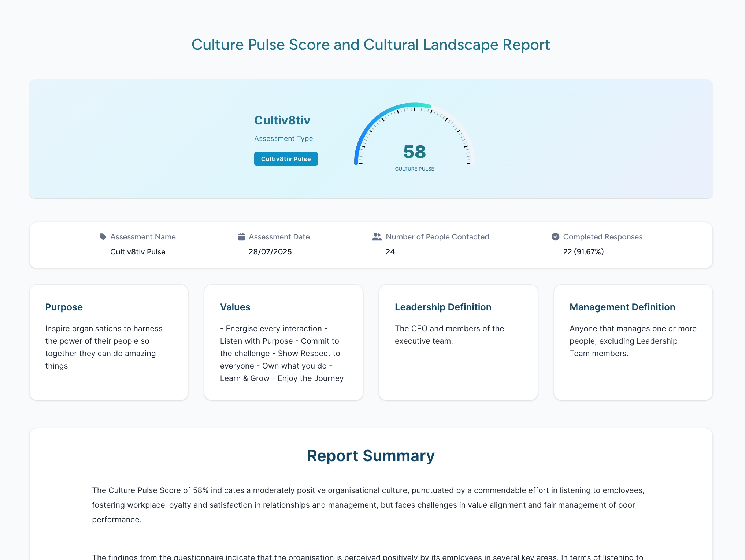745x560 pixels.
Task: Click the Cultiv8tiv brand heading
Action: (282, 120)
